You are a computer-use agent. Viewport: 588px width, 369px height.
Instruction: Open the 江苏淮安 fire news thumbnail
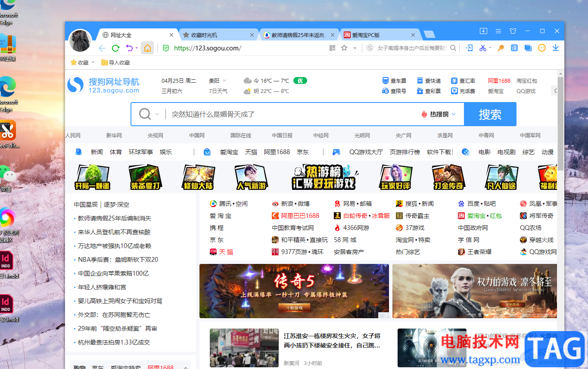(x=244, y=348)
